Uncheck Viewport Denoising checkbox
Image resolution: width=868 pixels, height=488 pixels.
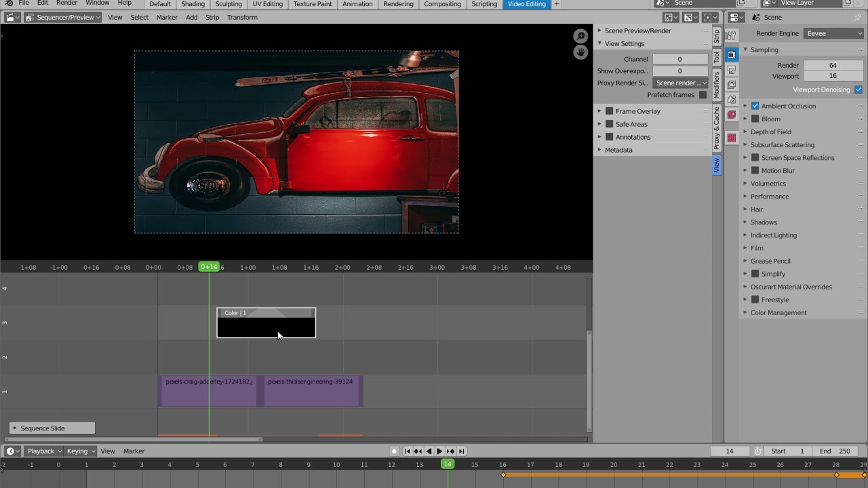859,89
